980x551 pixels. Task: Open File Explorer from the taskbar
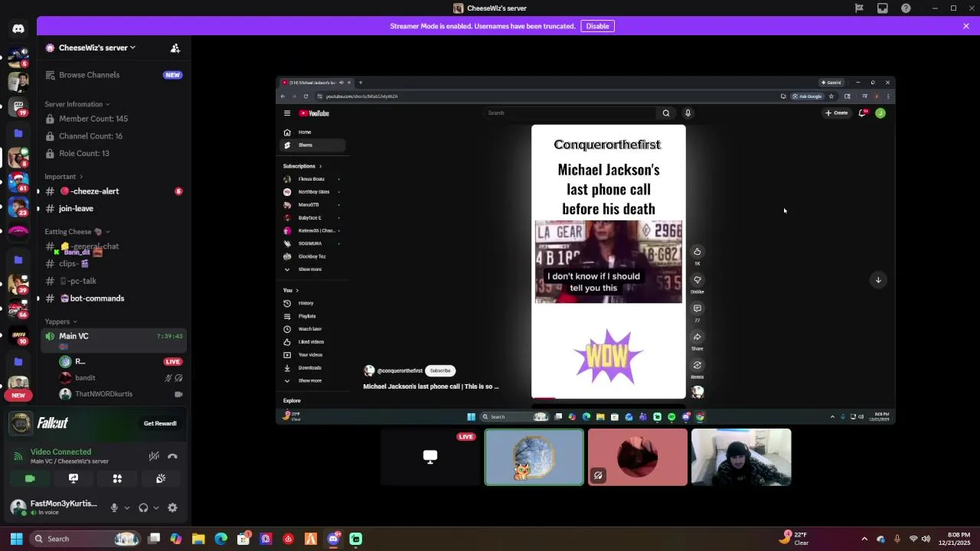tap(198, 539)
